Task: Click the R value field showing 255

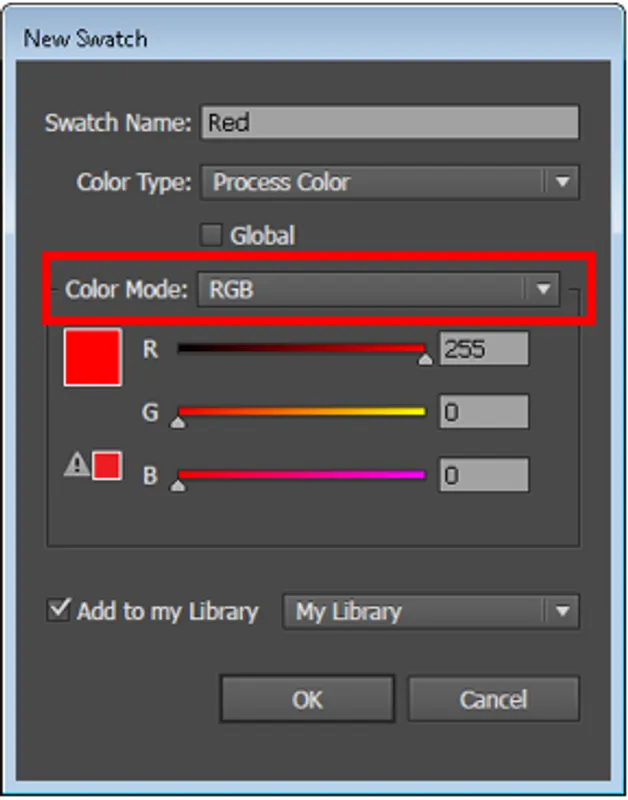Action: click(x=483, y=349)
